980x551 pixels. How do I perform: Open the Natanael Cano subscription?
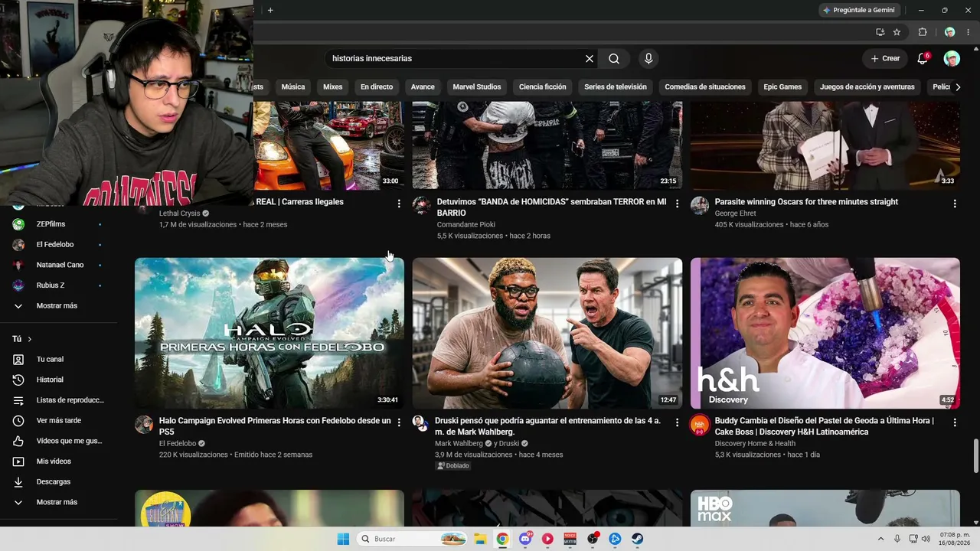click(x=58, y=265)
